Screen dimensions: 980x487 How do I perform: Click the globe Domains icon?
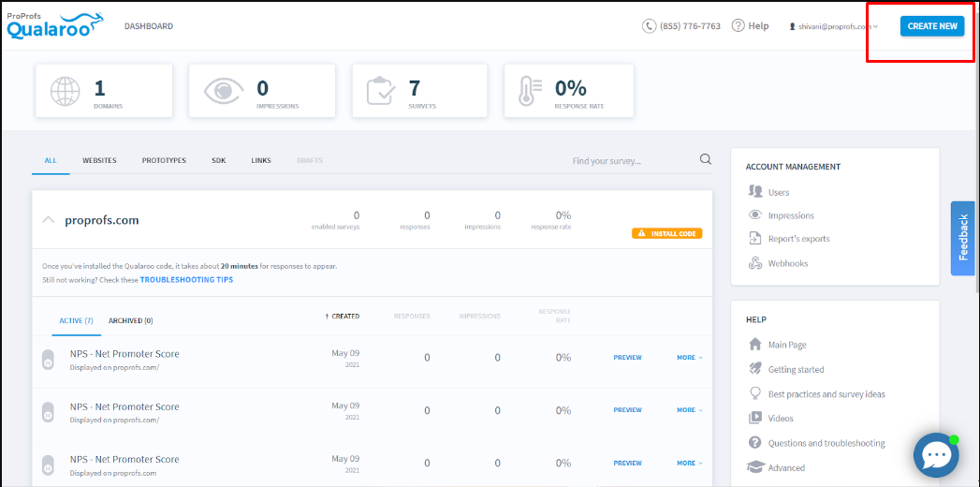tap(66, 91)
